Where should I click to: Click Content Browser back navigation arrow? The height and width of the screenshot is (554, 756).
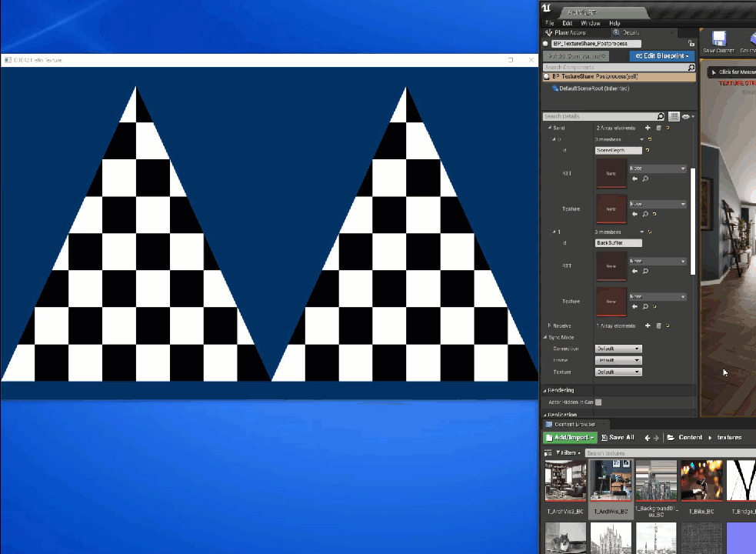pyautogui.click(x=647, y=438)
